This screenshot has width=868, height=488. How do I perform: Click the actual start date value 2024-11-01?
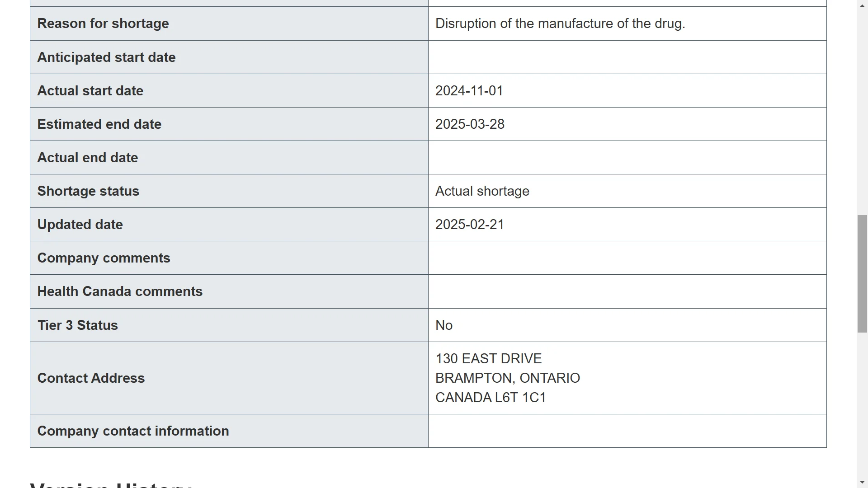coord(469,91)
